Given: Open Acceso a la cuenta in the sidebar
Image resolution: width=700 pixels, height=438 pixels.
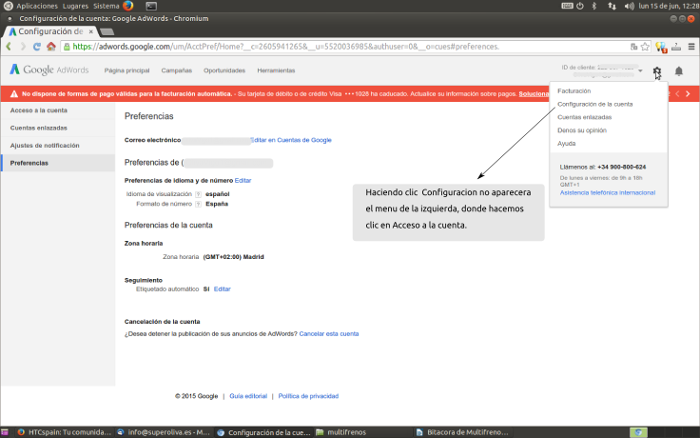Looking at the screenshot, I should pos(58,110).
